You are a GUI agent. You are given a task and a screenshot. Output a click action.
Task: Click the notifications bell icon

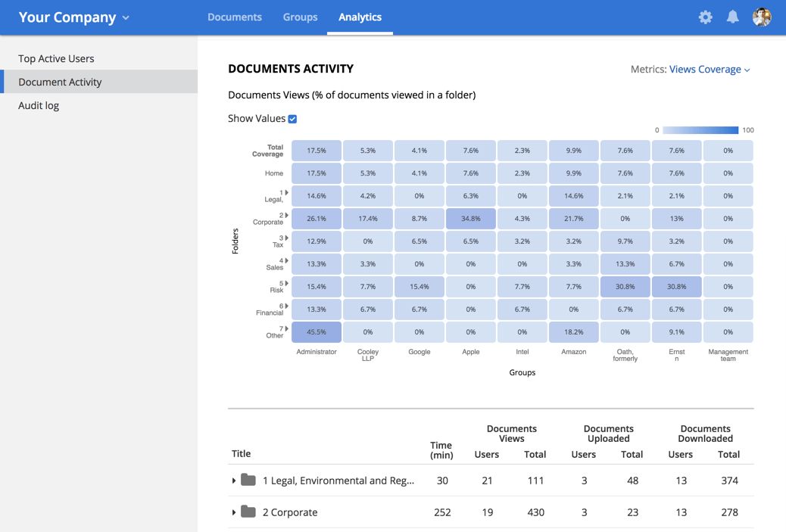pyautogui.click(x=732, y=17)
